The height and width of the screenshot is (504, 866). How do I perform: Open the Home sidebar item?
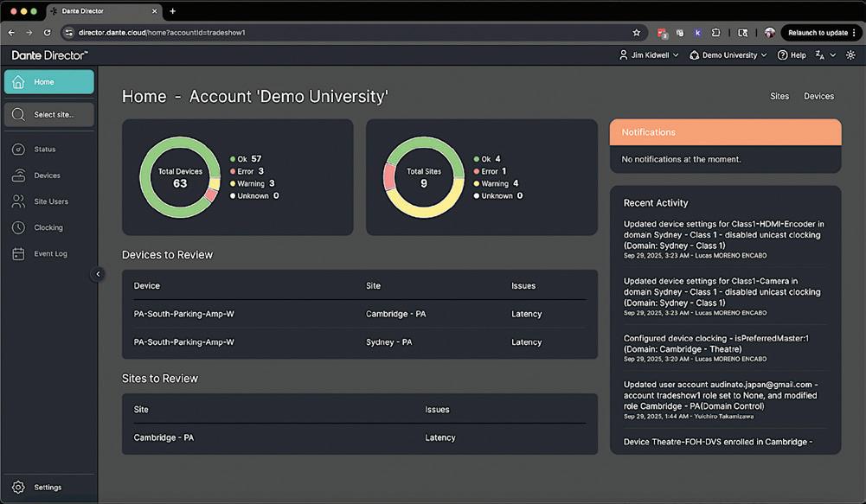click(x=49, y=82)
